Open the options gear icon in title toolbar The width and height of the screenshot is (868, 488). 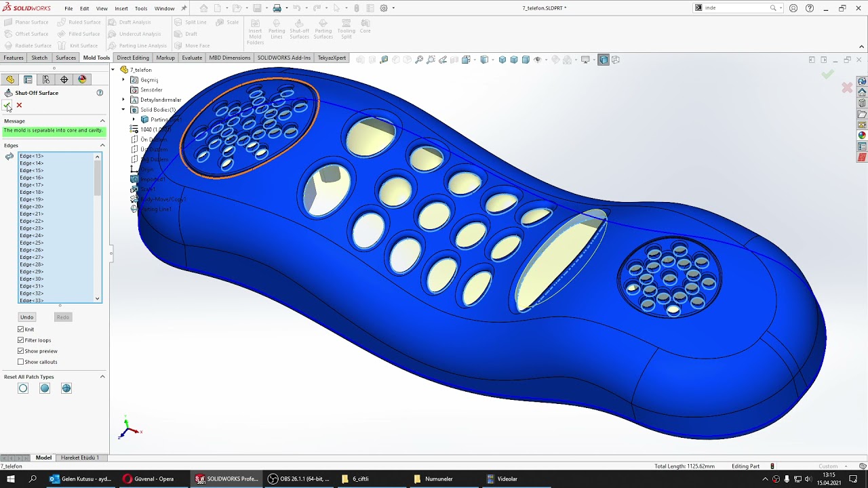coord(384,8)
